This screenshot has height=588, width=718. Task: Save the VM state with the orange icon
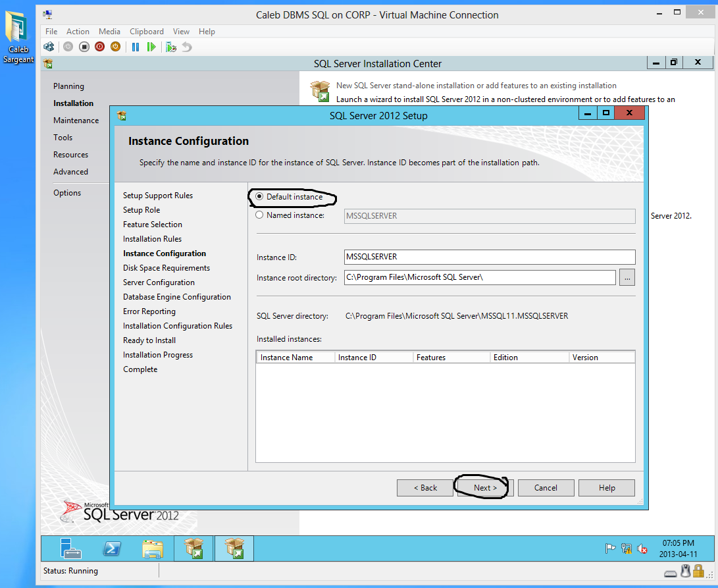click(x=115, y=47)
